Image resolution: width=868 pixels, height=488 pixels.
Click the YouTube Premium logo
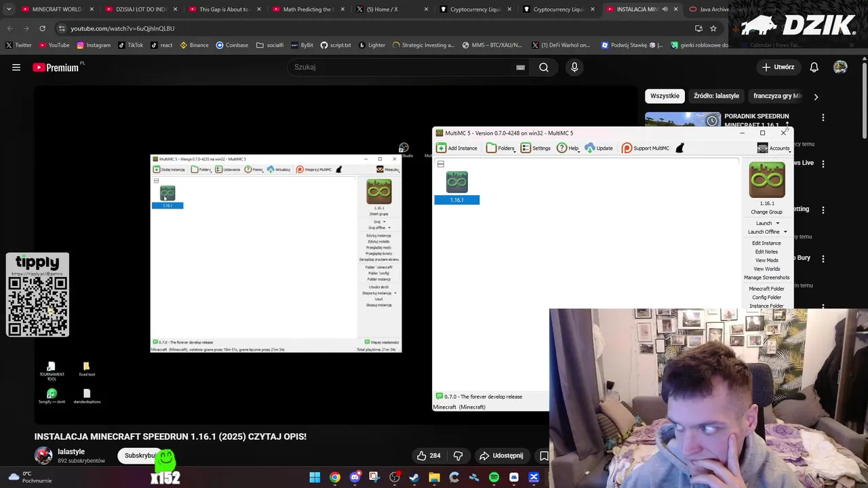pyautogui.click(x=56, y=67)
